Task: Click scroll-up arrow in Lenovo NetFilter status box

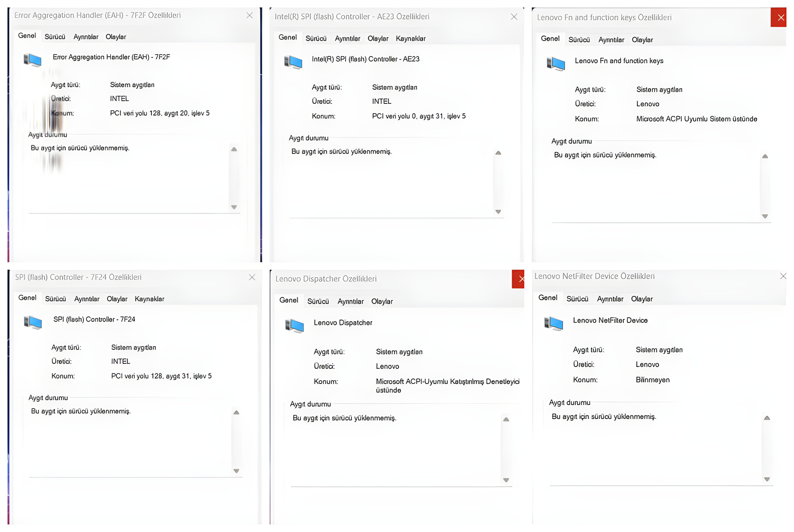Action: click(767, 418)
